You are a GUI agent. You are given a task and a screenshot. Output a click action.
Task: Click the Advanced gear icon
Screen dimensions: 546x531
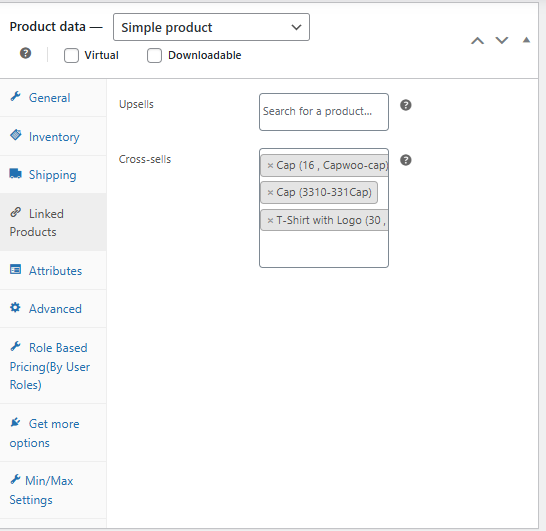pyautogui.click(x=15, y=307)
